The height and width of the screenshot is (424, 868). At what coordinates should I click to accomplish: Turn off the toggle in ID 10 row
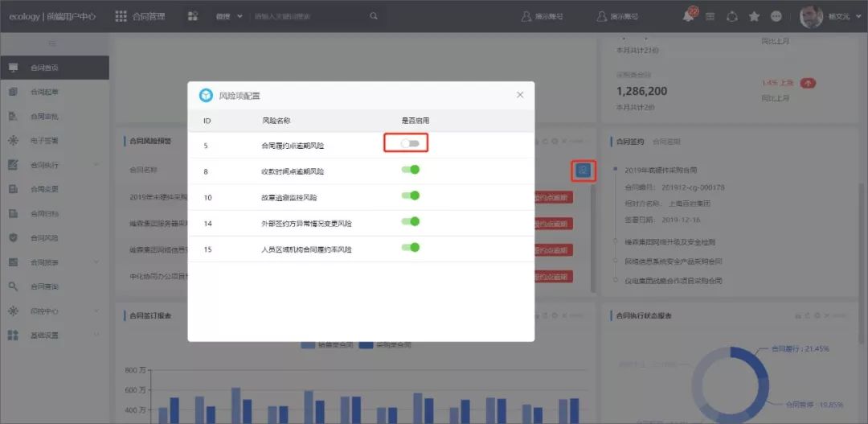410,196
